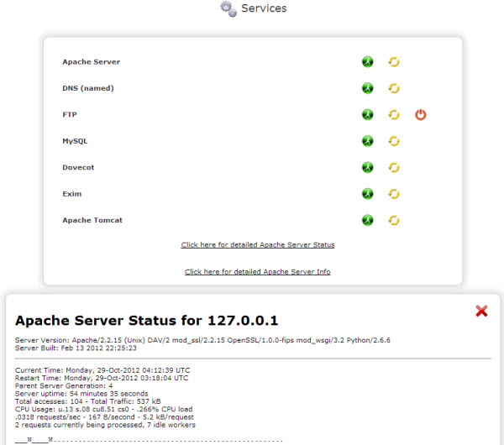Viewport: 504px width, 445px height.
Task: Restart Apache Server using its yellow reload icon
Action: click(x=394, y=61)
